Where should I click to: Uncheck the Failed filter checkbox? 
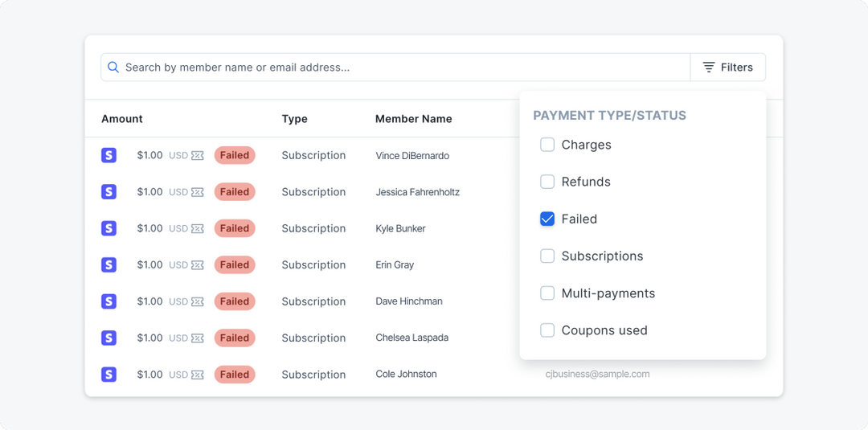tap(547, 219)
